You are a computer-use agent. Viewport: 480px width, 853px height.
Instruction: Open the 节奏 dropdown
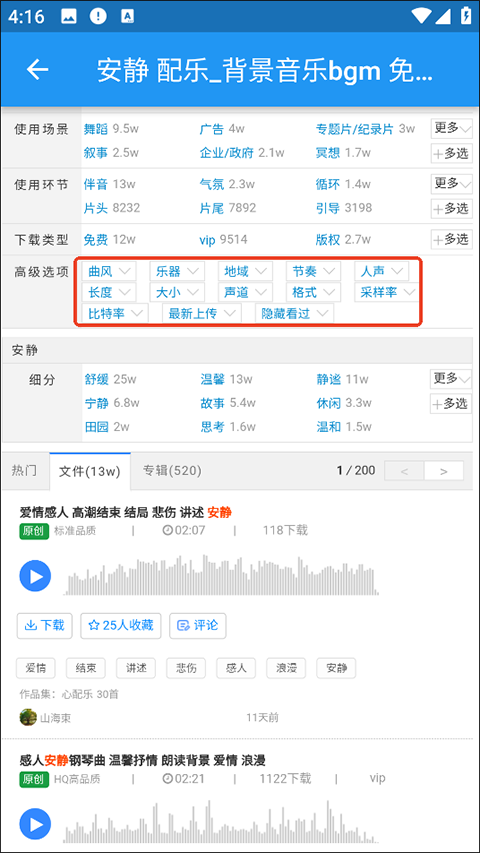[x=313, y=270]
